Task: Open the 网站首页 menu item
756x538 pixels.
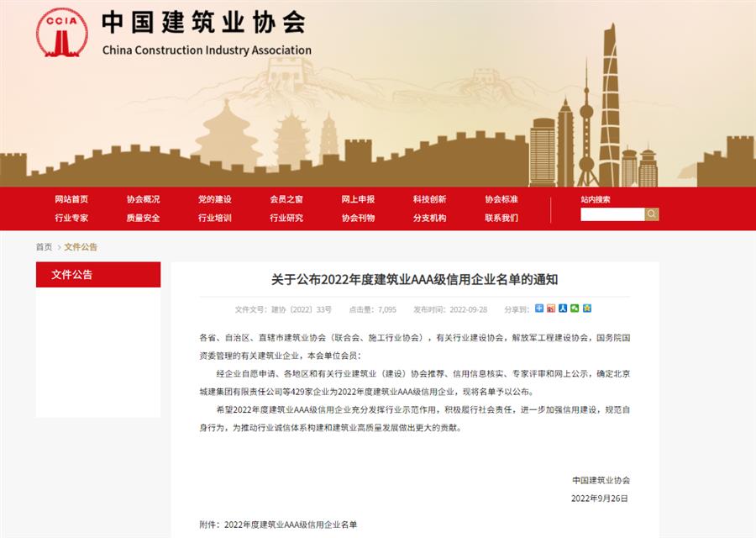Action: tap(73, 199)
